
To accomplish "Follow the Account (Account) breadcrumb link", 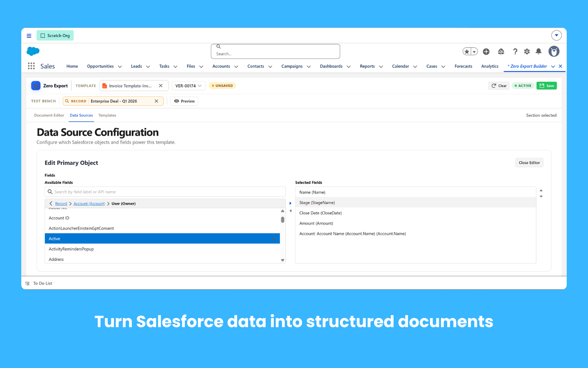I will click(x=89, y=204).
